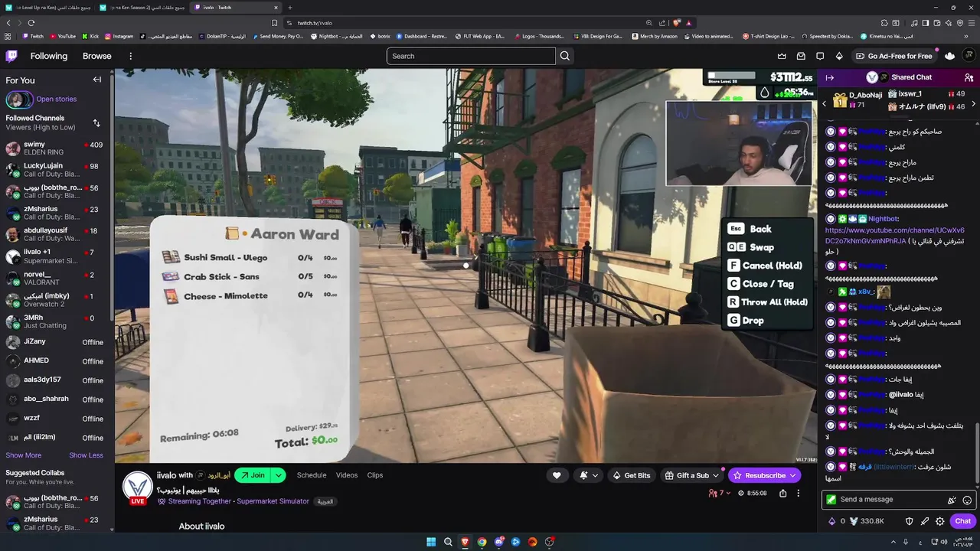Open the Following page
The height and width of the screenshot is (551, 980).
(49, 56)
